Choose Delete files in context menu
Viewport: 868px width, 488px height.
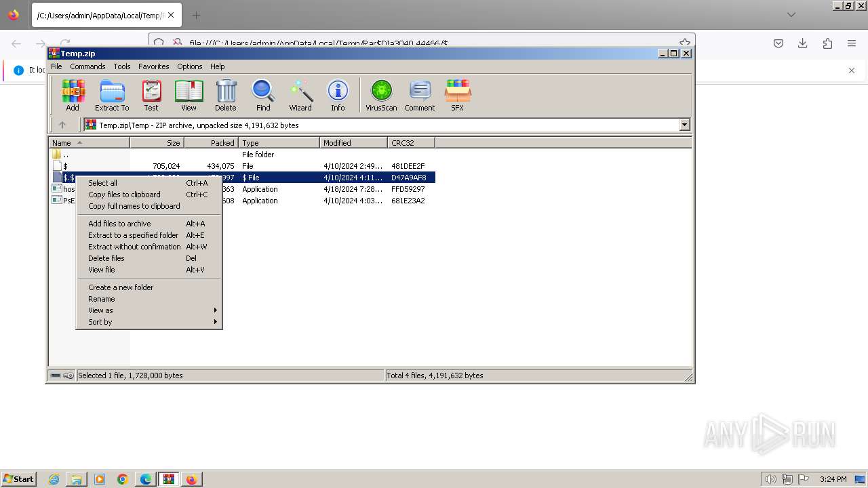tap(149, 258)
